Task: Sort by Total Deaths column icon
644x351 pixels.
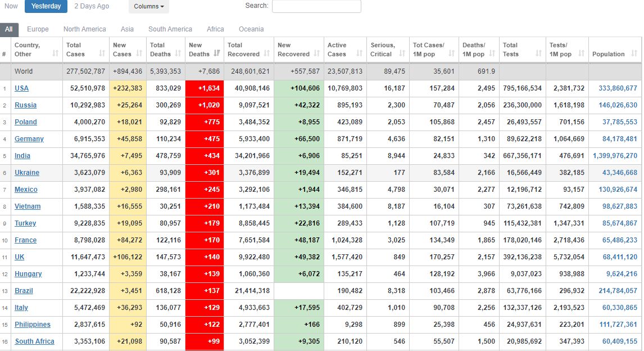Action: coord(178,54)
